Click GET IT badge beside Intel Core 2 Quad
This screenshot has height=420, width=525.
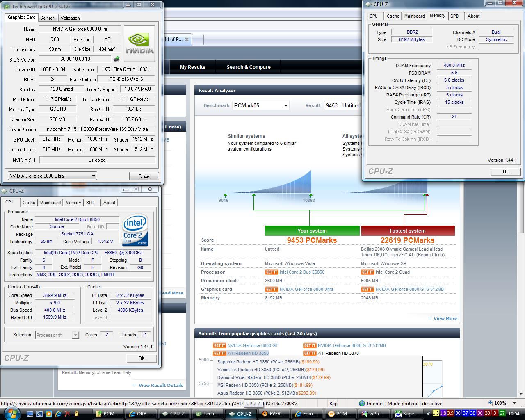(367, 272)
